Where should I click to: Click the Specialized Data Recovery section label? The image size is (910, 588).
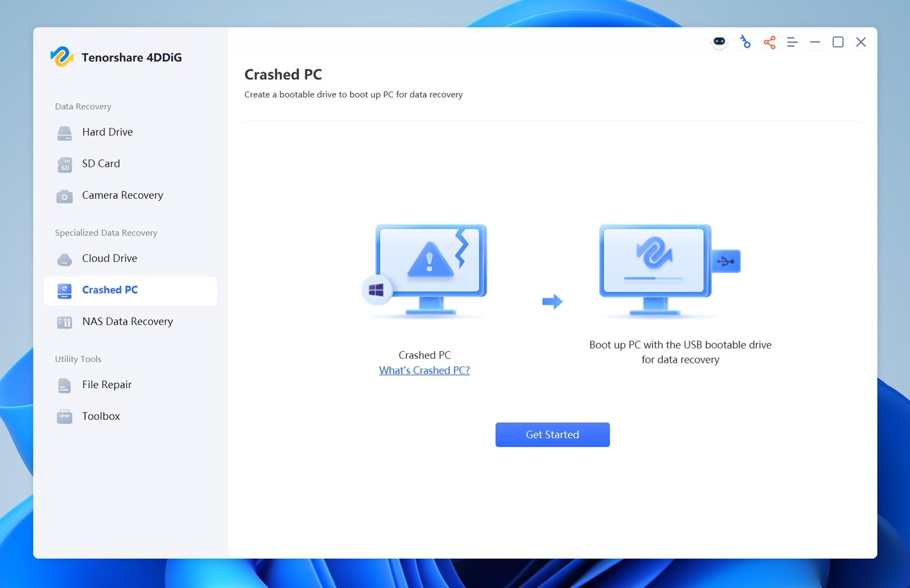[106, 233]
